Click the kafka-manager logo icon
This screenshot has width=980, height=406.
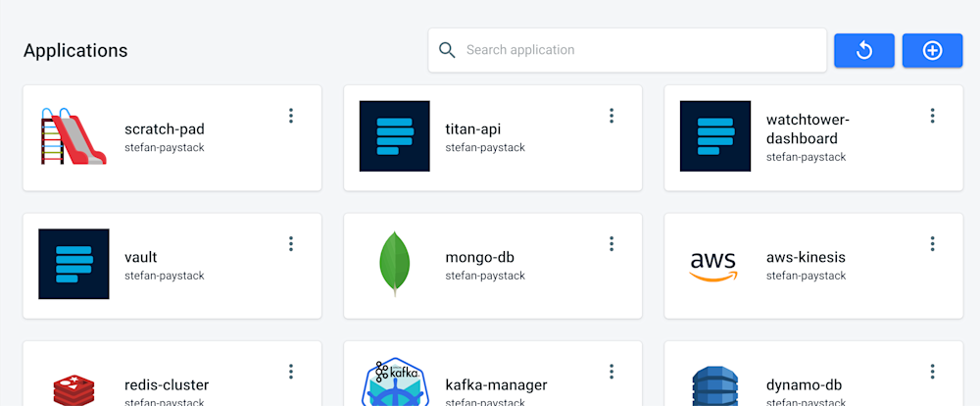[394, 382]
